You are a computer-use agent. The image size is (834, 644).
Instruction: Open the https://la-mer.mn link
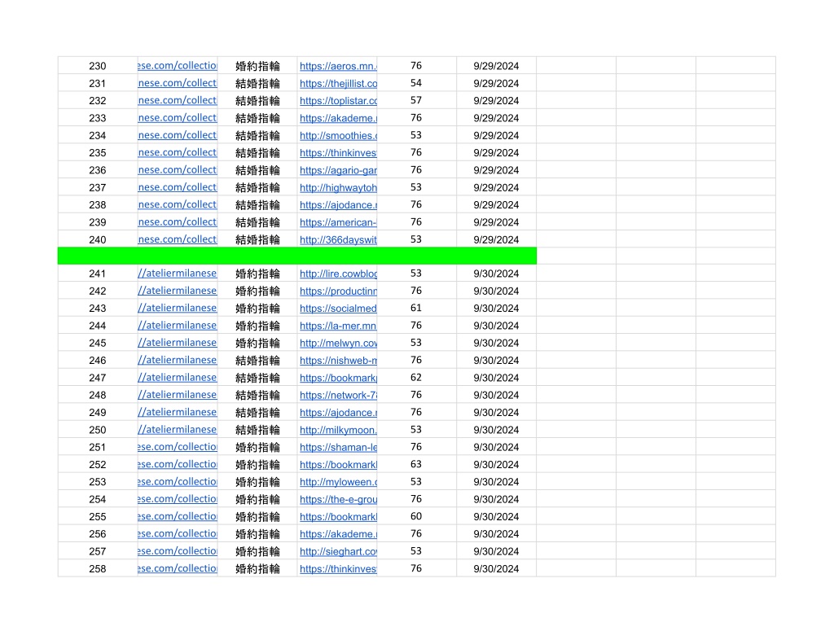tap(338, 326)
